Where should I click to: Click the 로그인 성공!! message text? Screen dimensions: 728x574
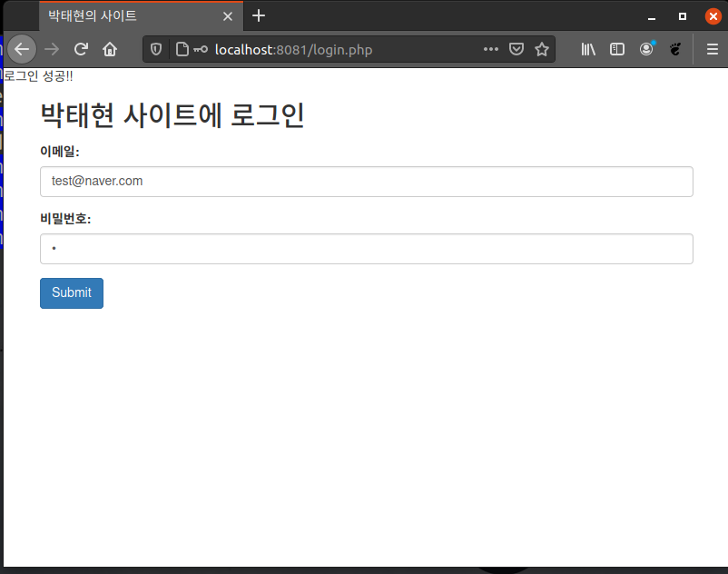[38, 75]
